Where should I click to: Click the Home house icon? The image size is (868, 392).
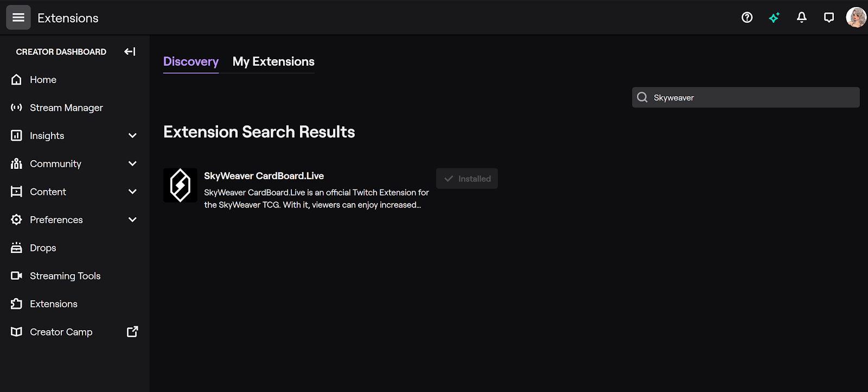[x=17, y=80]
